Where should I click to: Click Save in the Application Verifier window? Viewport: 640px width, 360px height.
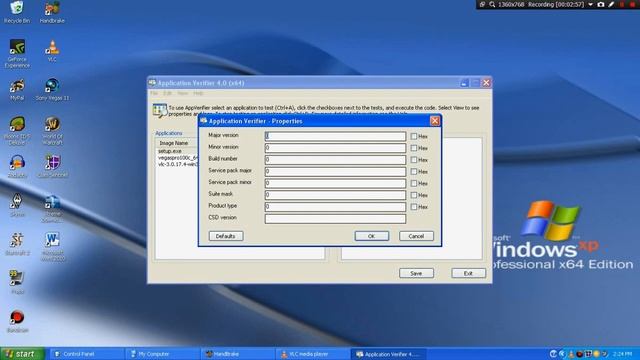(x=416, y=273)
